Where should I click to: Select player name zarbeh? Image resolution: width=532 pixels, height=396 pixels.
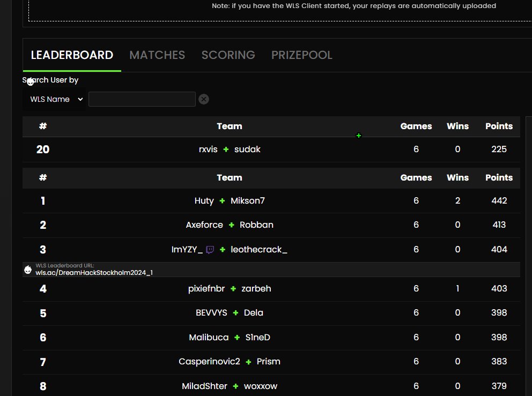click(x=256, y=288)
